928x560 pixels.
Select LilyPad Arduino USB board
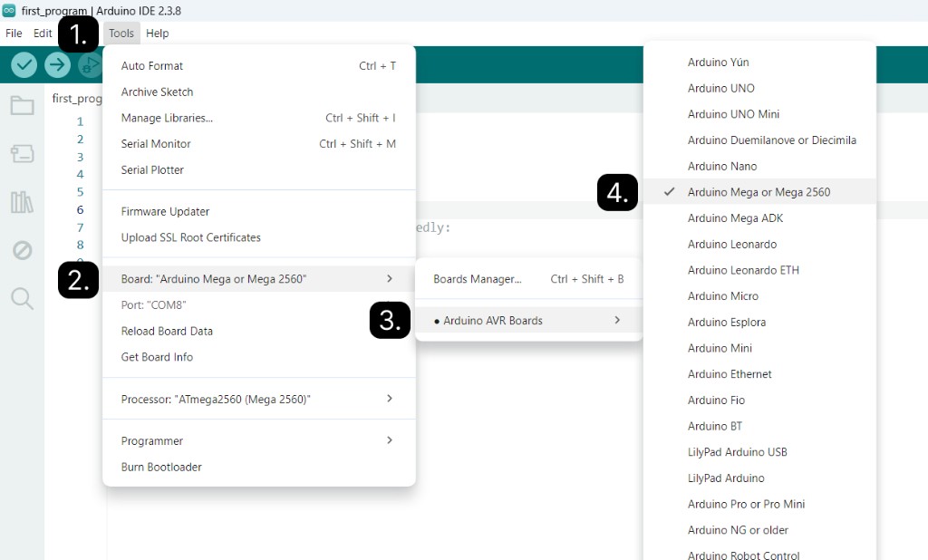[759, 452]
